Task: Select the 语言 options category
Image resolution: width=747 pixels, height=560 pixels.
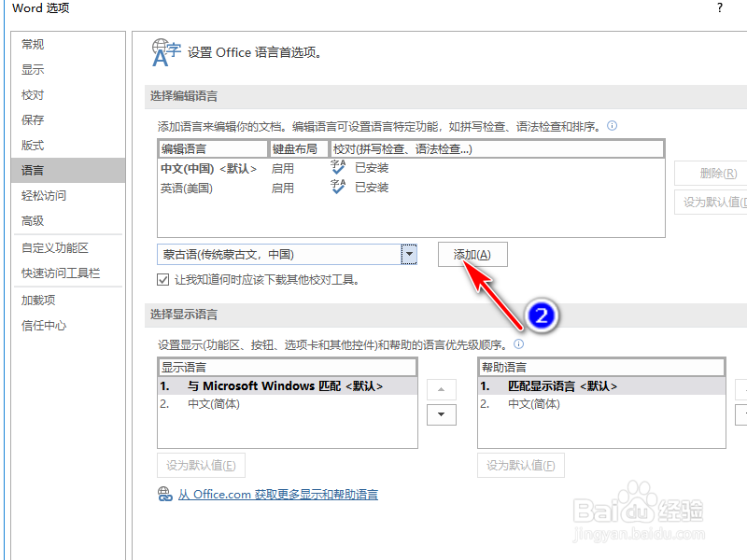Action: pyautogui.click(x=68, y=171)
